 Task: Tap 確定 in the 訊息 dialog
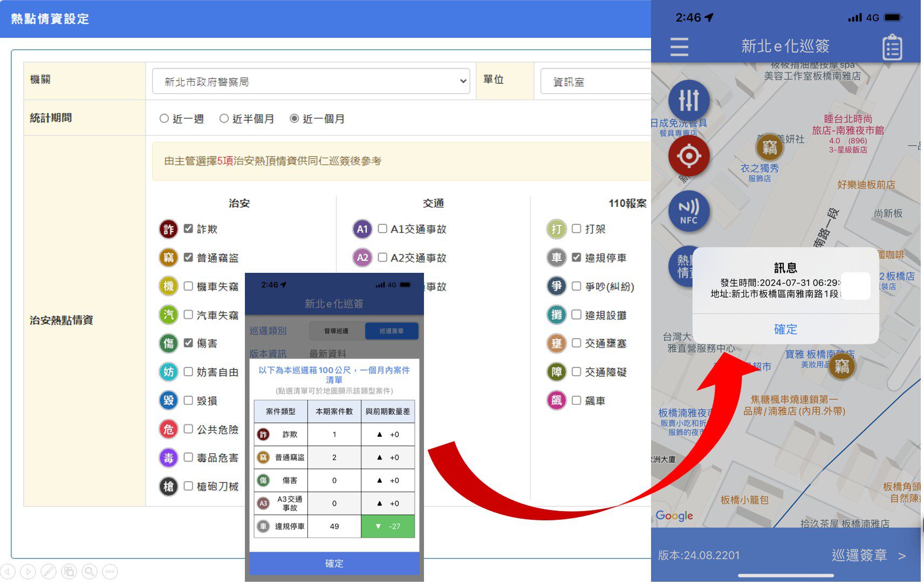pyautogui.click(x=785, y=329)
